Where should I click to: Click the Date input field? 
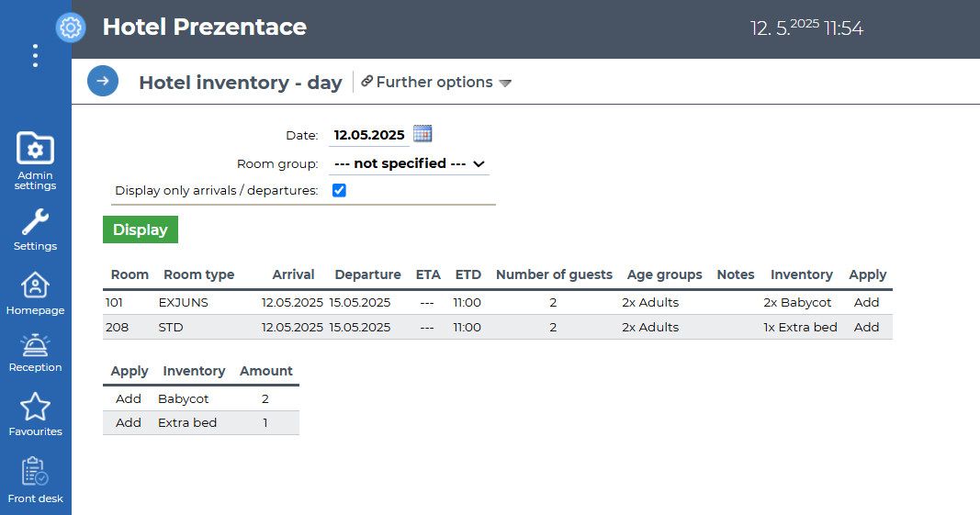[368, 135]
